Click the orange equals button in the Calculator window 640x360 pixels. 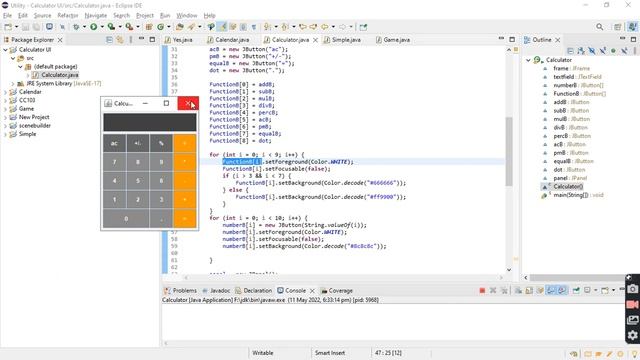pyautogui.click(x=184, y=219)
